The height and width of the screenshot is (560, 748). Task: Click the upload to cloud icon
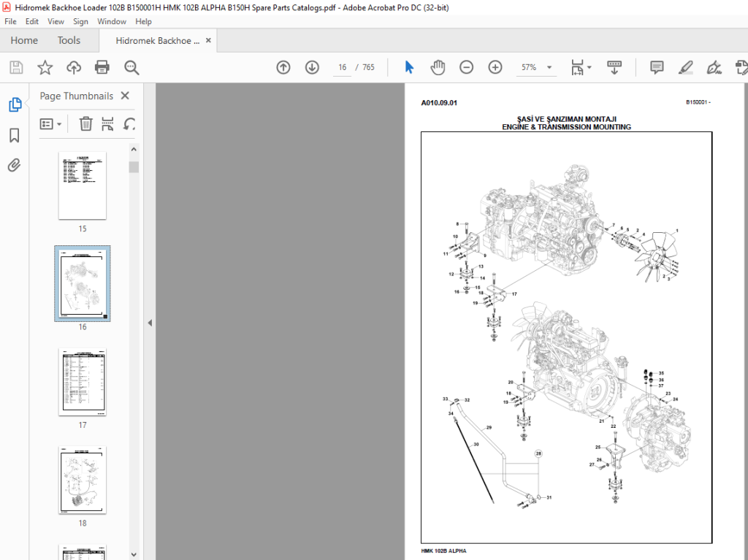point(74,67)
